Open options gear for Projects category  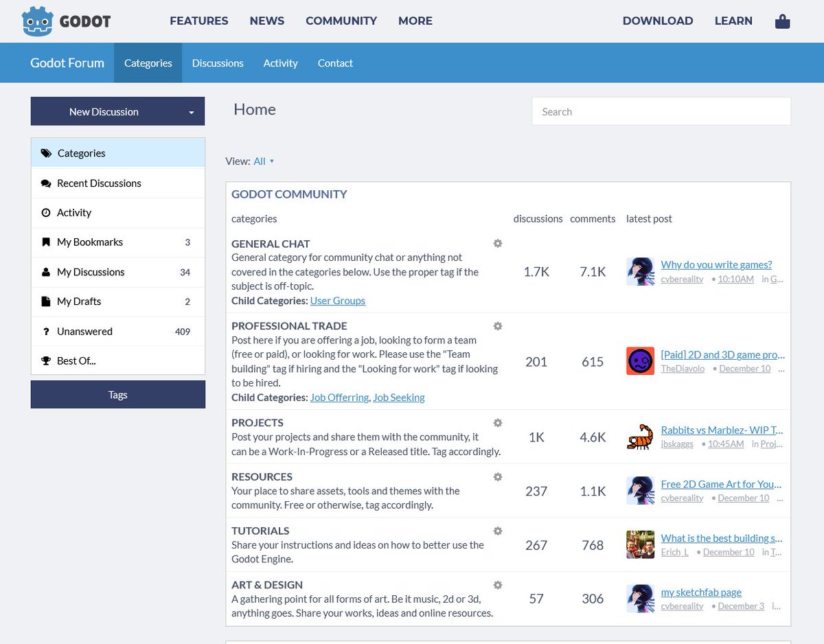pyautogui.click(x=498, y=423)
